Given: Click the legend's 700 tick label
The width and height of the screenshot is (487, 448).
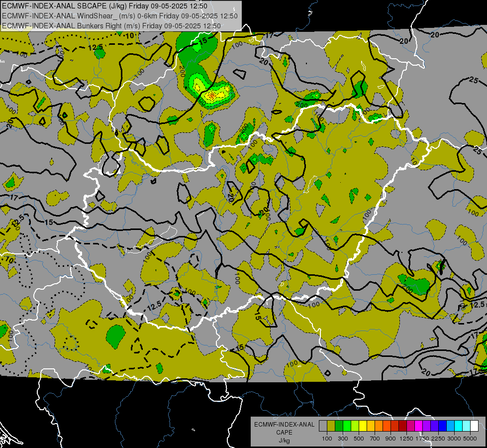Looking at the screenshot, I should (x=375, y=439).
